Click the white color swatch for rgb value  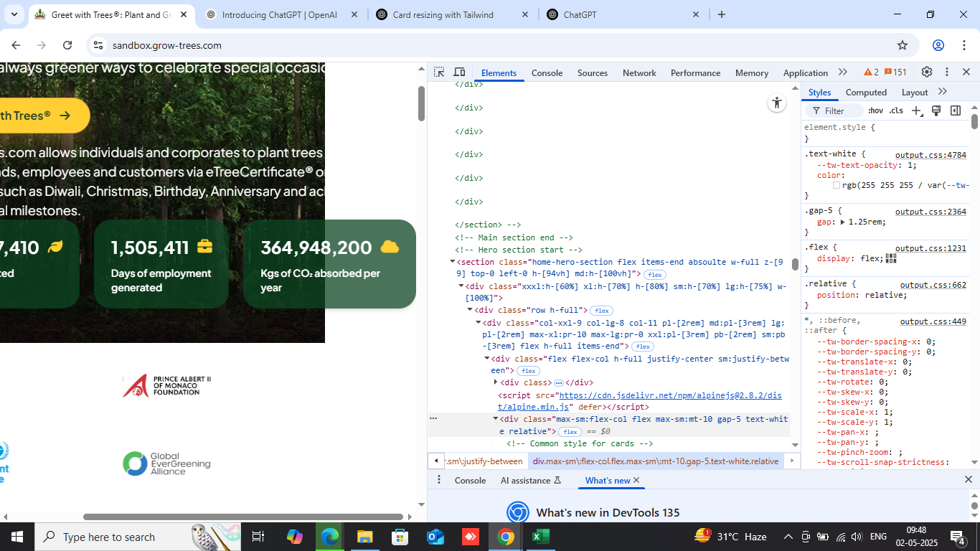tap(837, 185)
